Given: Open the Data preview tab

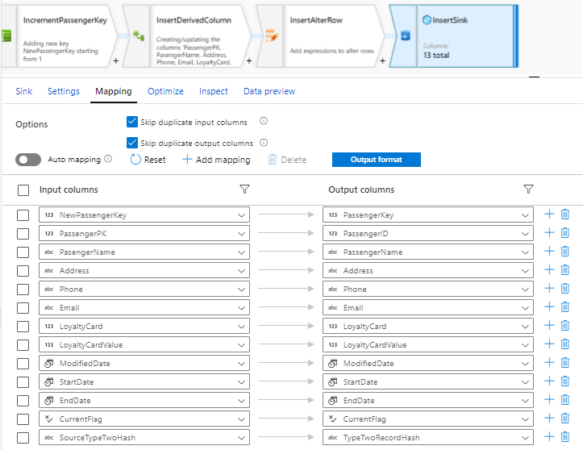Looking at the screenshot, I should pyautogui.click(x=269, y=91).
